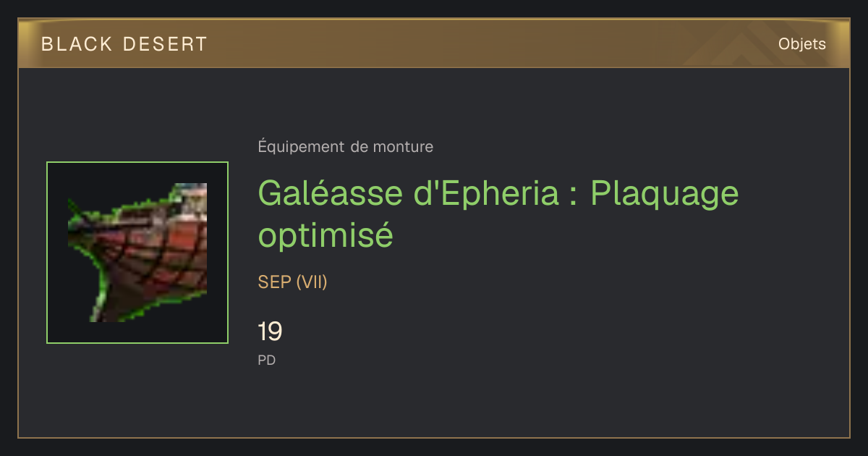Select the Équipement de monture category label
Screen dimensions: 868x456
pyautogui.click(x=346, y=147)
